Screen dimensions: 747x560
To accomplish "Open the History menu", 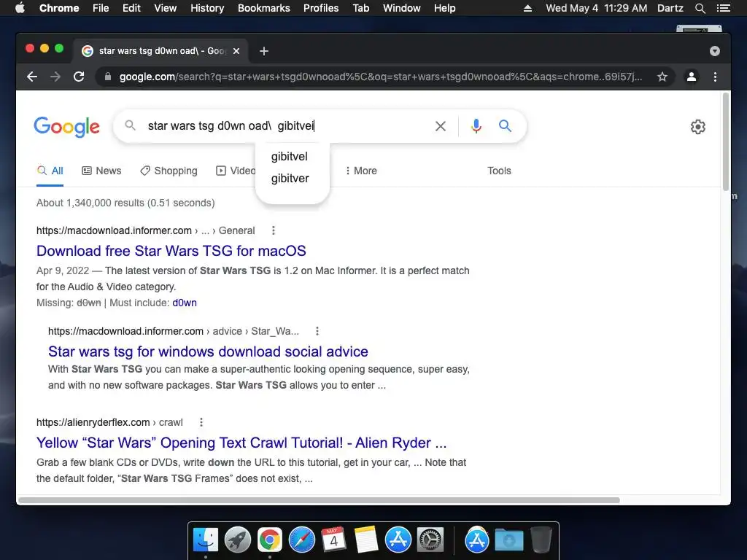I will (207, 8).
